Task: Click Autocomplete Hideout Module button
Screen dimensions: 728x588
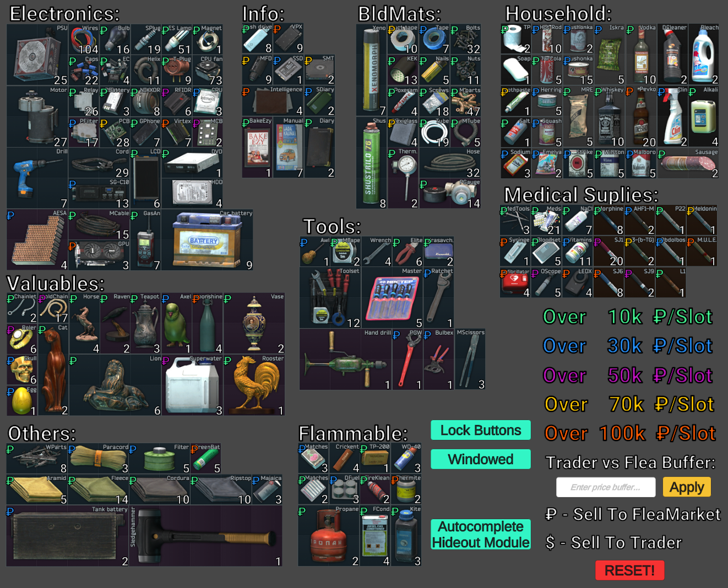Action: 481,535
